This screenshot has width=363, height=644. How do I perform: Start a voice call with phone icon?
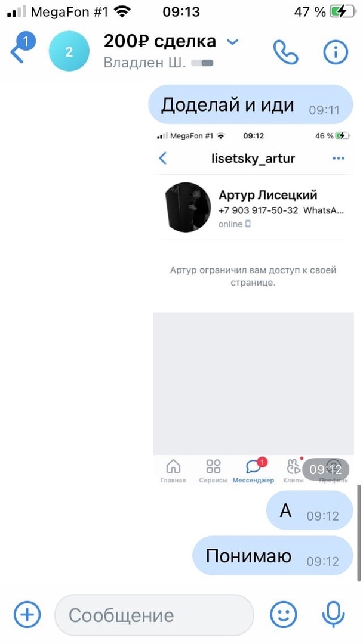tap(286, 52)
